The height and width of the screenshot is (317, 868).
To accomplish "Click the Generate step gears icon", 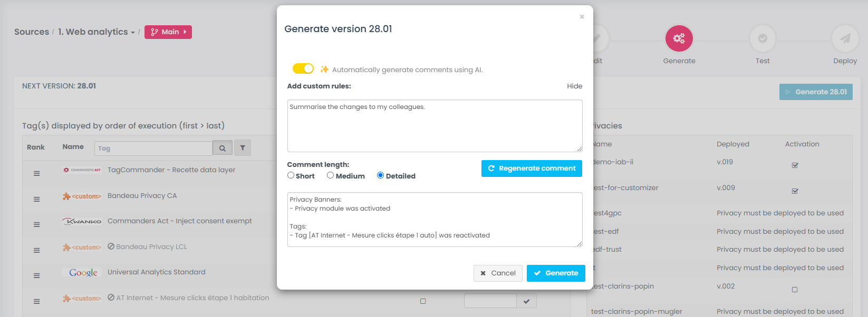I will click(x=679, y=38).
